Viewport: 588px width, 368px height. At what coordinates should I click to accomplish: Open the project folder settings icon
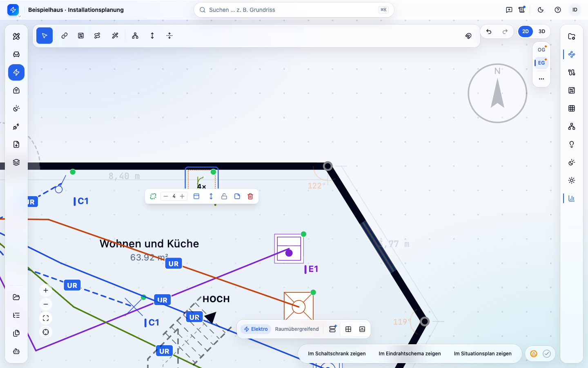pyautogui.click(x=572, y=36)
